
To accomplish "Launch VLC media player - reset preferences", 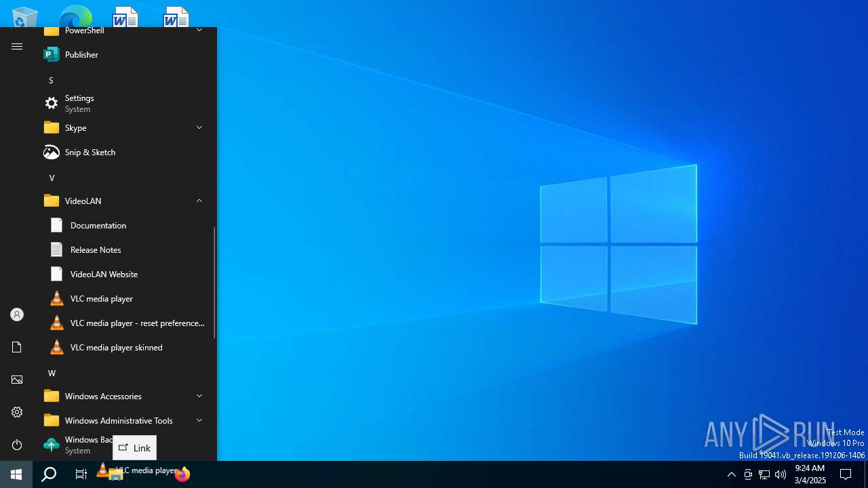I will [125, 323].
